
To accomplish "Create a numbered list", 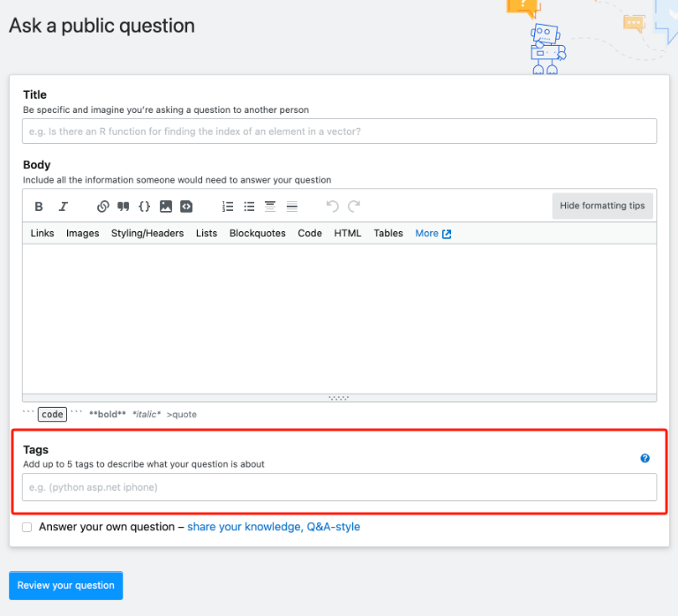I will pyautogui.click(x=228, y=207).
